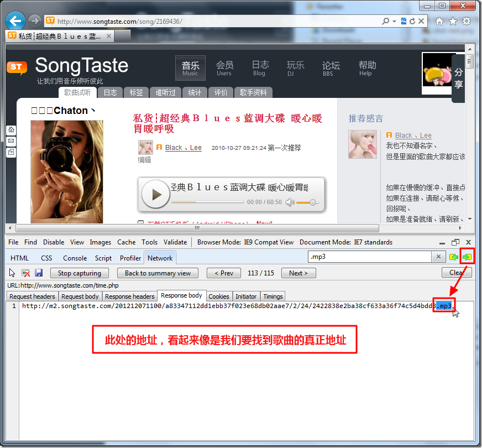The width and height of the screenshot is (482, 448).
Task: Open a new blank browser tab
Action: coord(122,36)
